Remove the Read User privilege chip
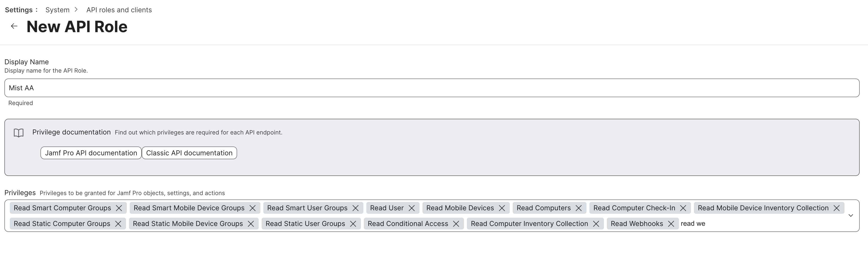The image size is (868, 266). 411,208
